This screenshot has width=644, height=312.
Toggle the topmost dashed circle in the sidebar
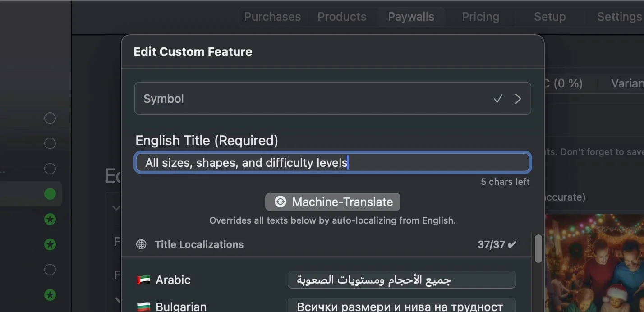coord(50,118)
